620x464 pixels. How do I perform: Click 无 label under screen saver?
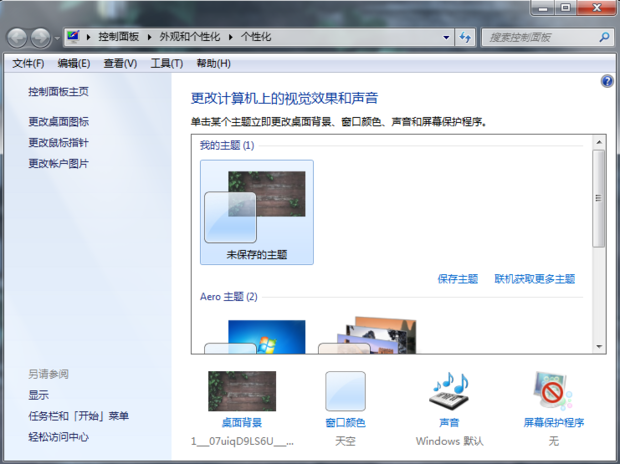554,441
